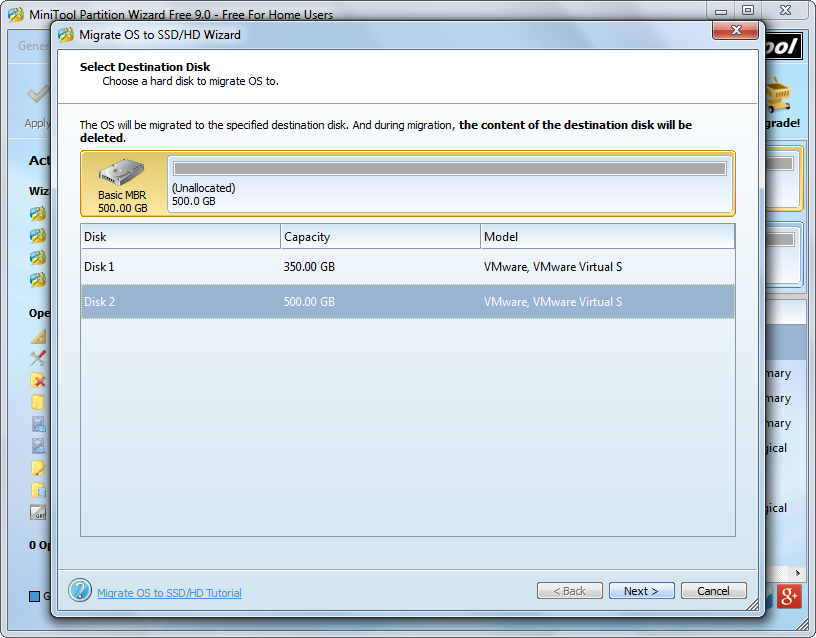Screen dimensions: 816x638
Task: Select the Disk 1 row
Action: [407, 266]
